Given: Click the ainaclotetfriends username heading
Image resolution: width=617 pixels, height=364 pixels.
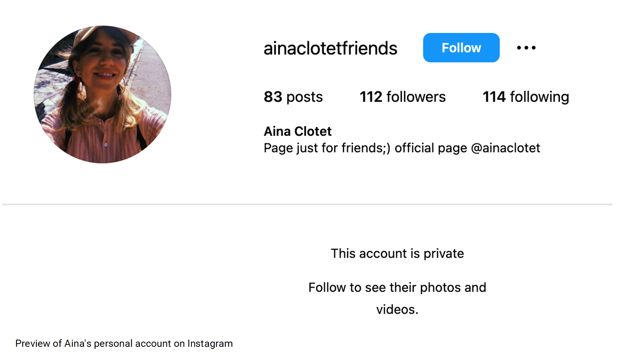Looking at the screenshot, I should pos(330,48).
